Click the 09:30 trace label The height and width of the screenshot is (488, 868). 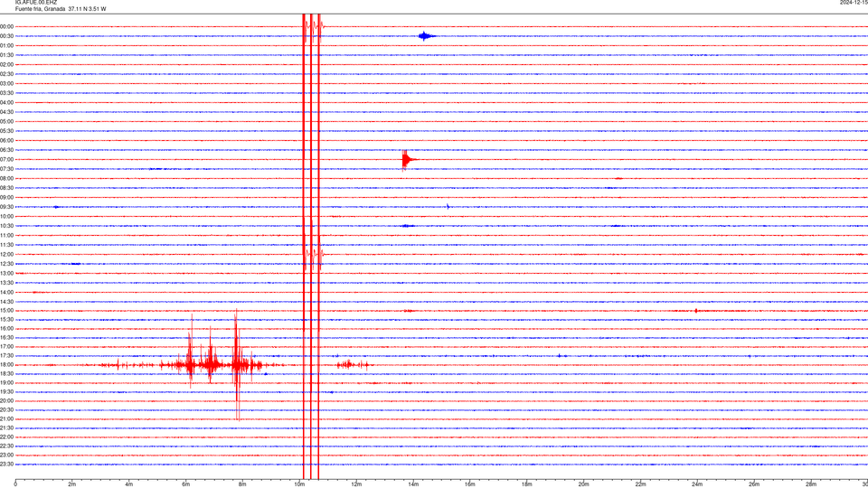7,207
